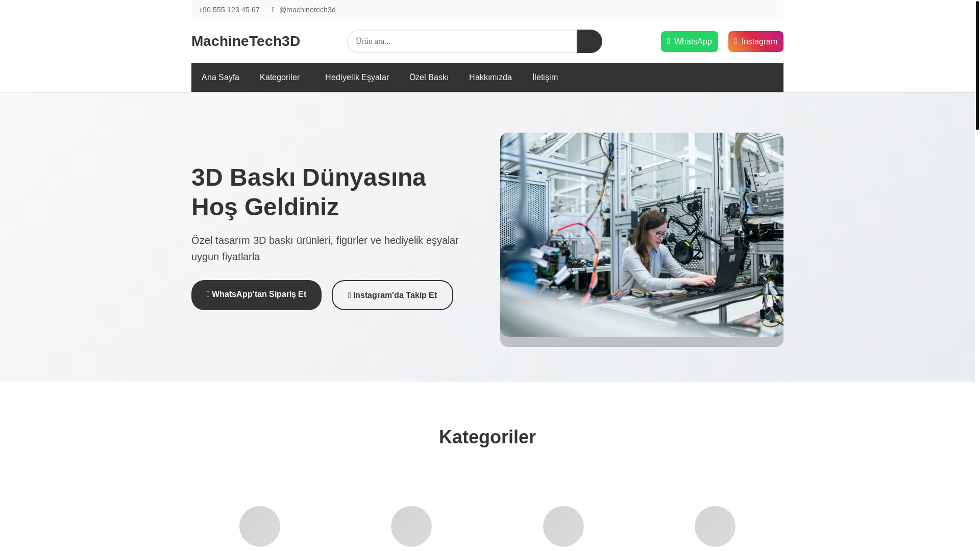Open the Özel Baskı menu item
This screenshot has height=551, width=980.
point(429,78)
